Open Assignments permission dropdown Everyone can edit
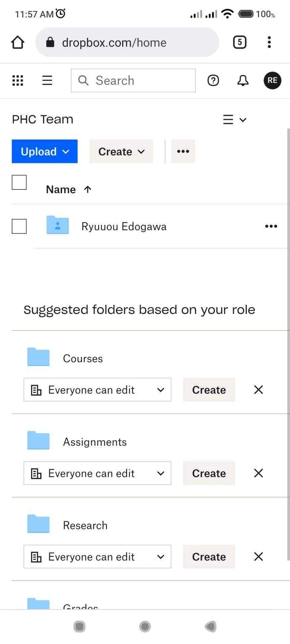Viewport: 290px width, 644px height. [x=97, y=473]
